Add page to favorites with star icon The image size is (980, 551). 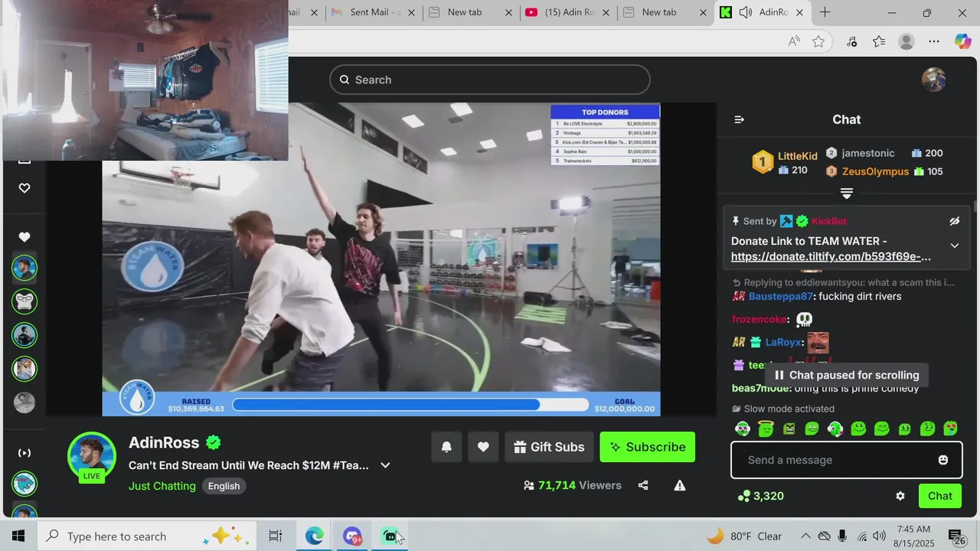(x=818, y=41)
